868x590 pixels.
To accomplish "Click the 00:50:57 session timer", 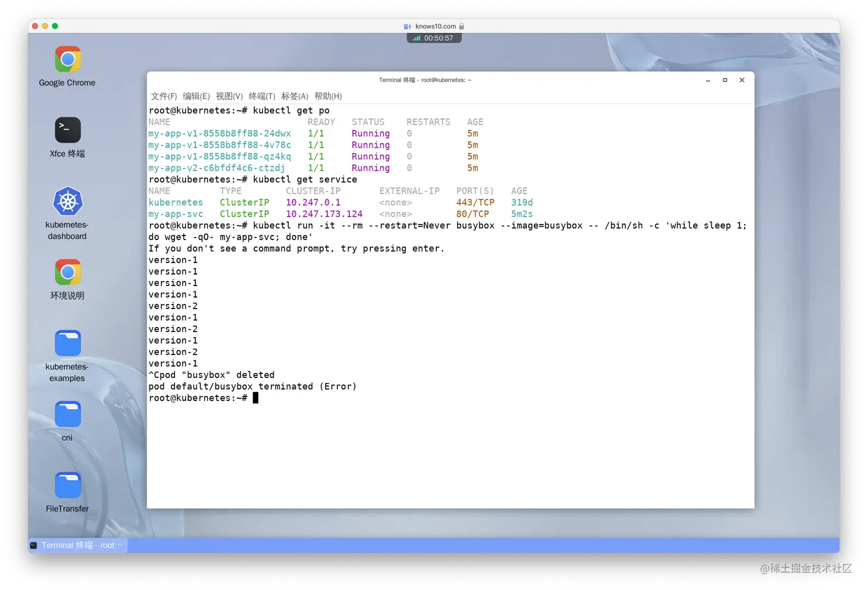I will tap(439, 38).
